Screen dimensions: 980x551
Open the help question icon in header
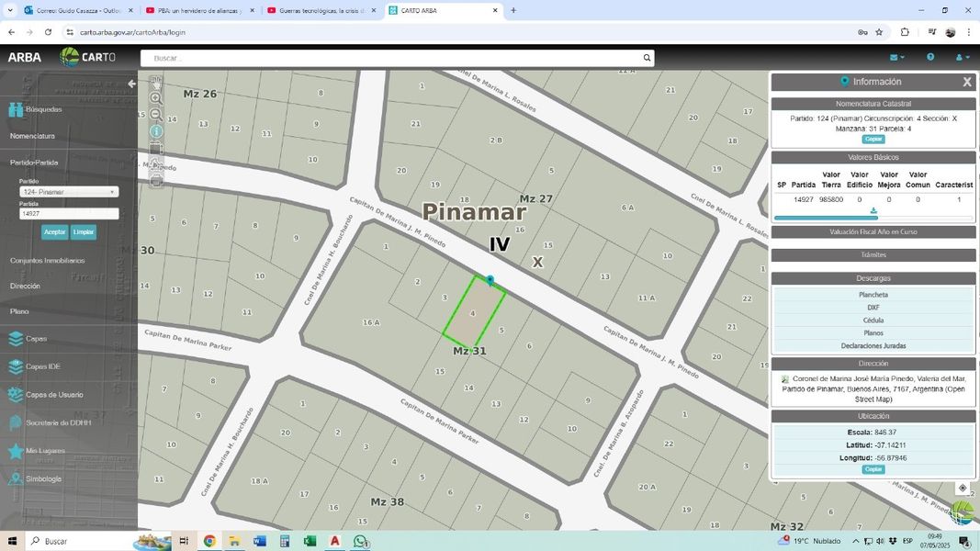930,57
